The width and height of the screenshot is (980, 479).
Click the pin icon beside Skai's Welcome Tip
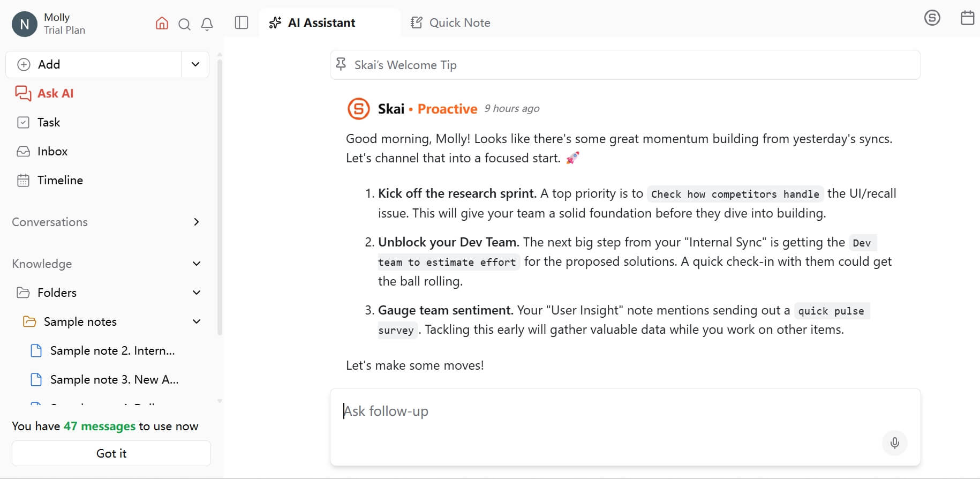click(x=341, y=65)
